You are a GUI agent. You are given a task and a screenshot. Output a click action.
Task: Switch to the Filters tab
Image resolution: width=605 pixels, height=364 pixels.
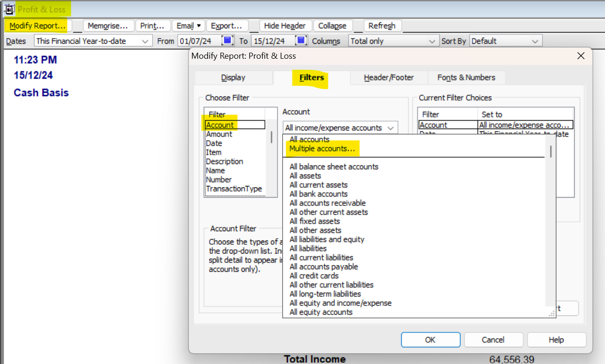312,77
